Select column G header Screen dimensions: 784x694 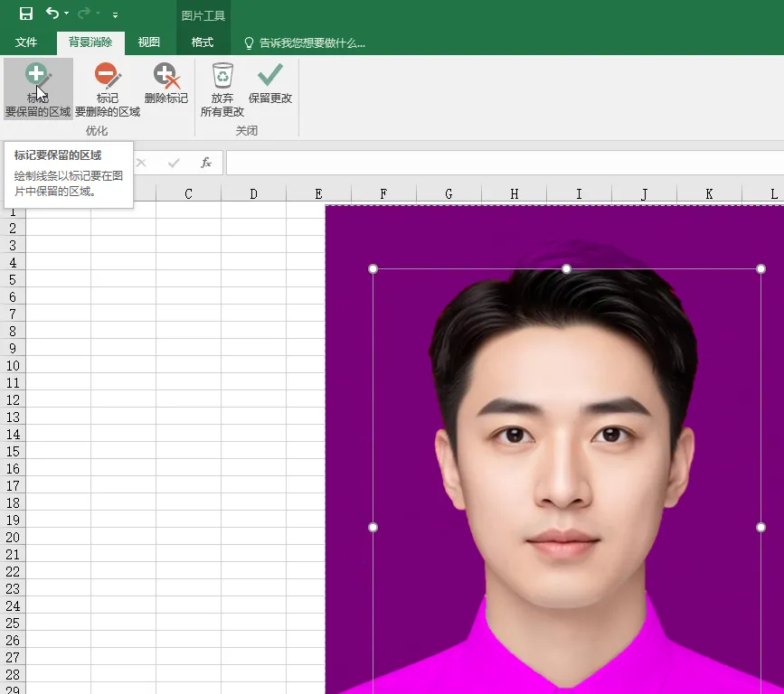pos(449,194)
